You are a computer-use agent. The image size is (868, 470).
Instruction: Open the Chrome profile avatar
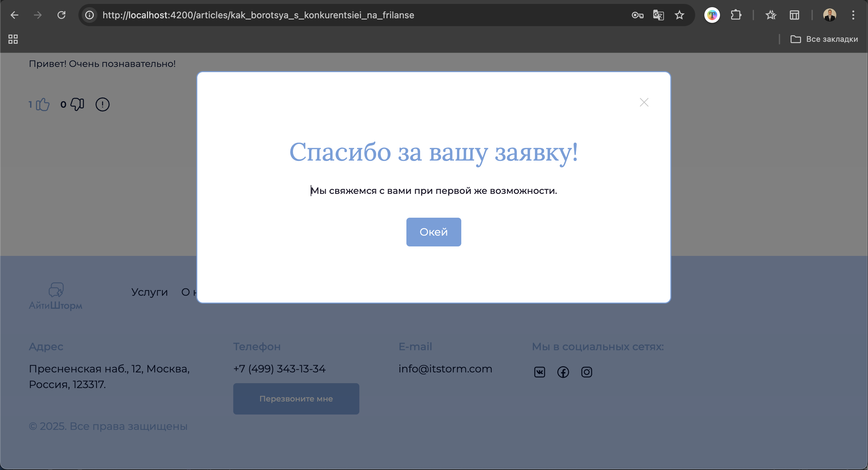(x=829, y=15)
